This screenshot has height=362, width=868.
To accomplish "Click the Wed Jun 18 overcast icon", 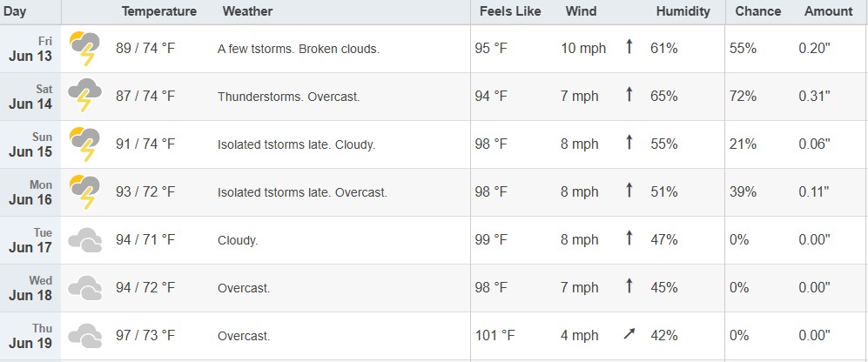I will coord(84,288).
